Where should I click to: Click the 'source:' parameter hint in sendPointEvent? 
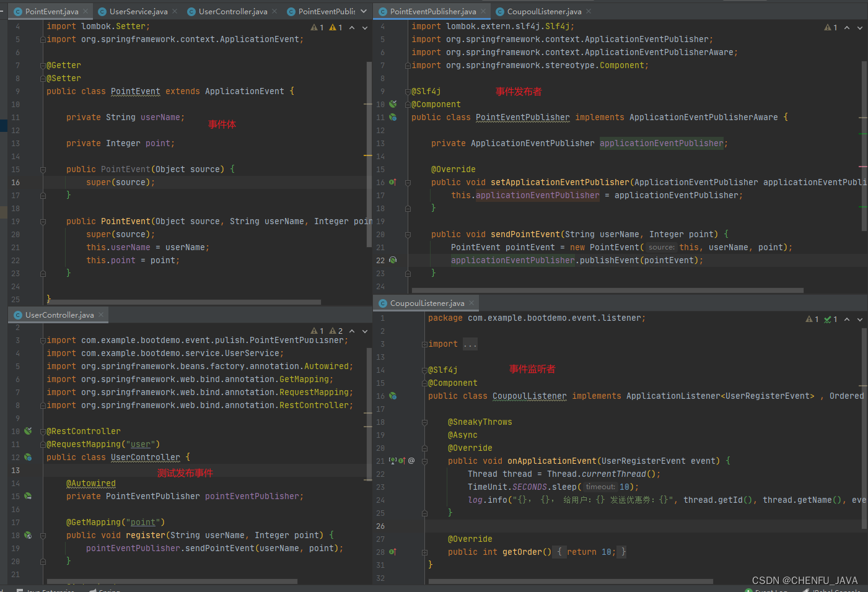[662, 247]
